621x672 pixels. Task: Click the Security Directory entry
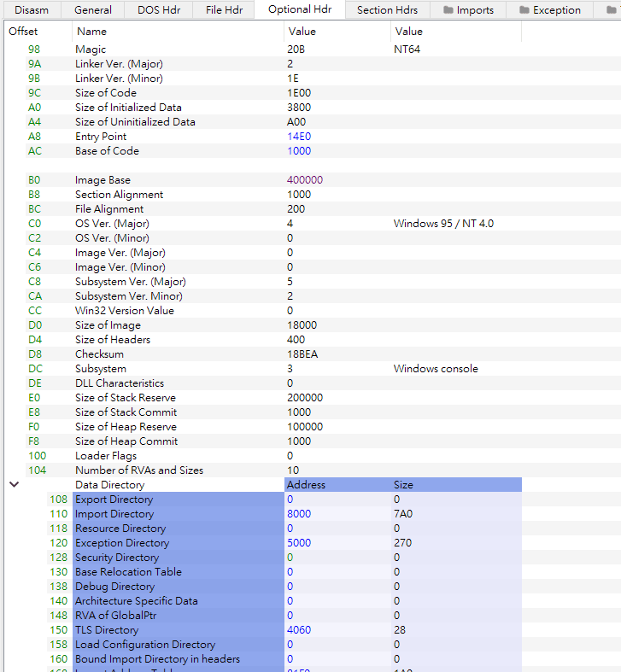click(x=117, y=557)
